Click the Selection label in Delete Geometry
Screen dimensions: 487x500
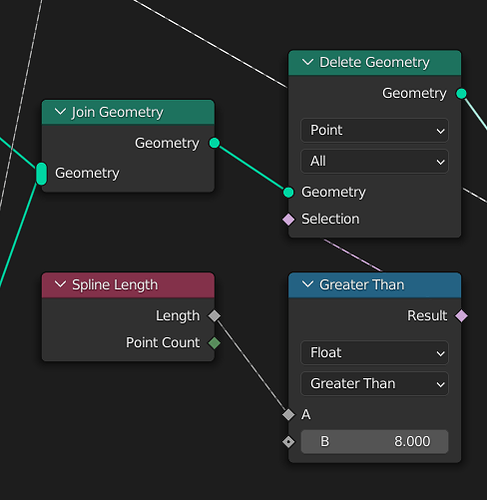pyautogui.click(x=330, y=219)
